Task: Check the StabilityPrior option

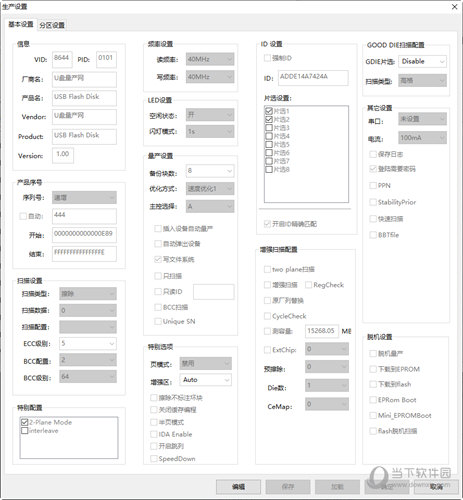Action: click(373, 202)
